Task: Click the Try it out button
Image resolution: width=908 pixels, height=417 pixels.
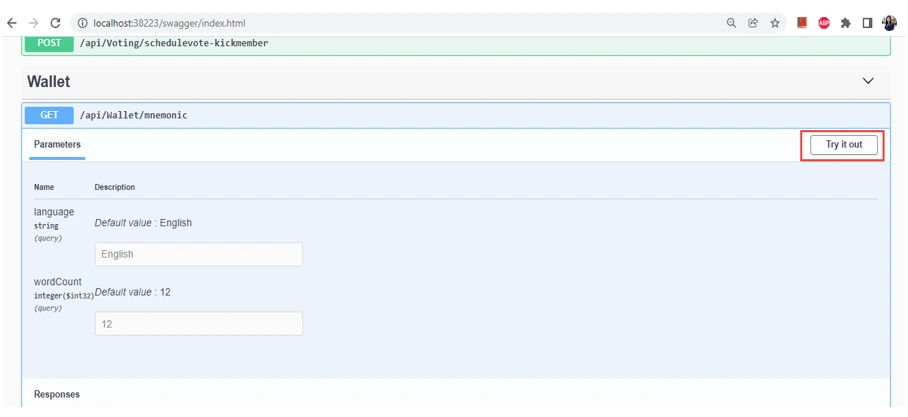Action: pyautogui.click(x=844, y=145)
